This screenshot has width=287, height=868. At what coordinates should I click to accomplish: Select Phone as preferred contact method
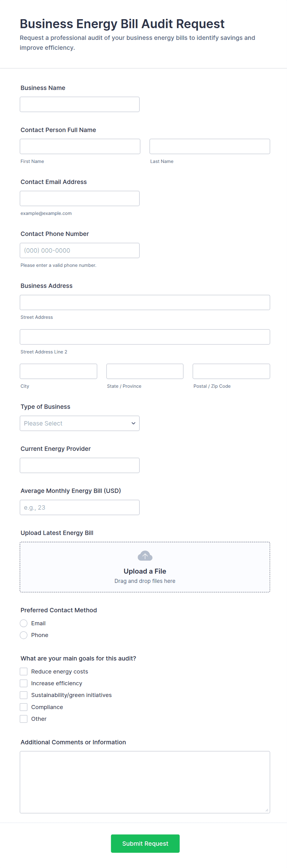23,635
